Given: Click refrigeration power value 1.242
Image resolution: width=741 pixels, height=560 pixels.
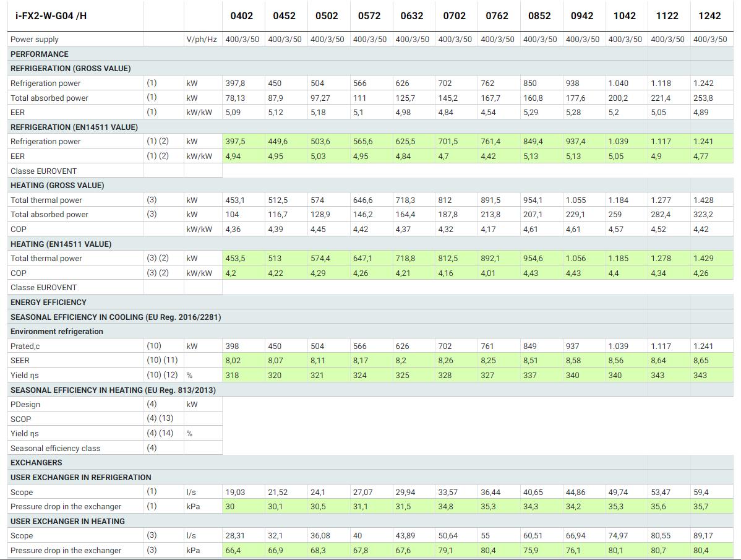Looking at the screenshot, I should pyautogui.click(x=703, y=83).
